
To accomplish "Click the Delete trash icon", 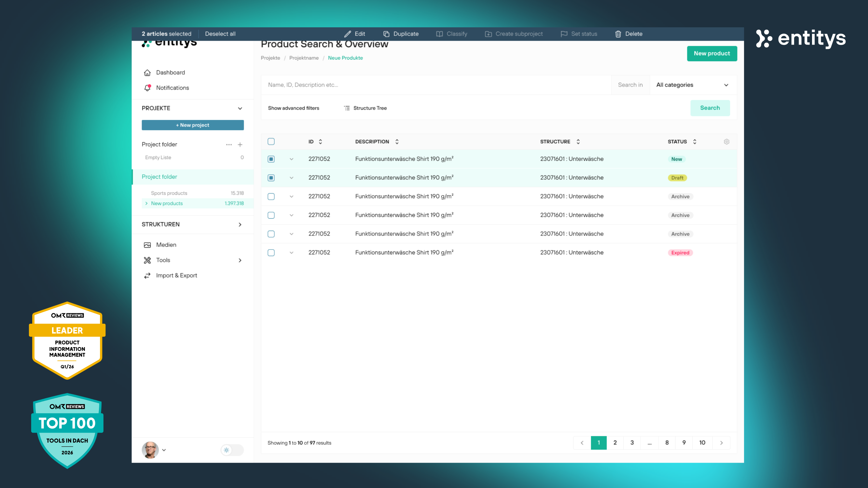I will click(618, 34).
